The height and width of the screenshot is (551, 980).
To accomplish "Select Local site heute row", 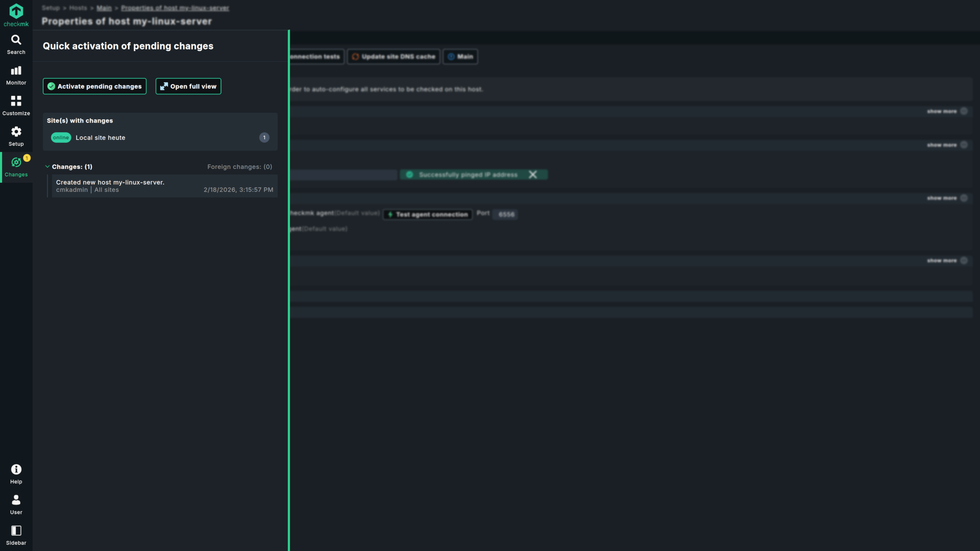I will [x=101, y=138].
